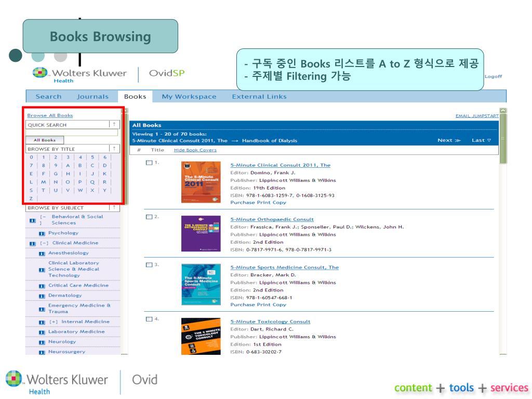Filter by Dermatology subject

point(65,295)
